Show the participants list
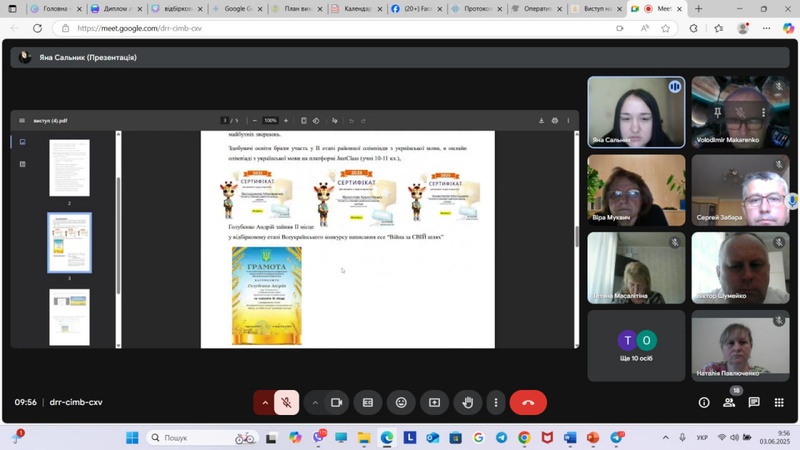 [729, 402]
